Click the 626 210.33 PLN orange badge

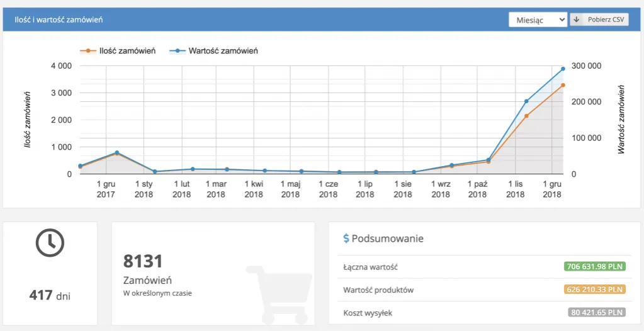point(594,289)
